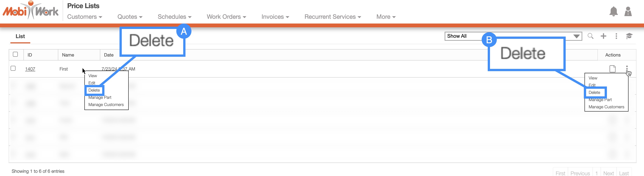The height and width of the screenshot is (176, 644).
Task: Expand the Work Orders menu
Action: point(226,17)
